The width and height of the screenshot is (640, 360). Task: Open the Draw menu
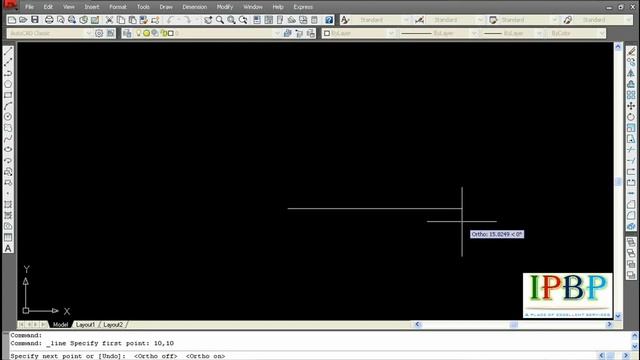tap(166, 7)
